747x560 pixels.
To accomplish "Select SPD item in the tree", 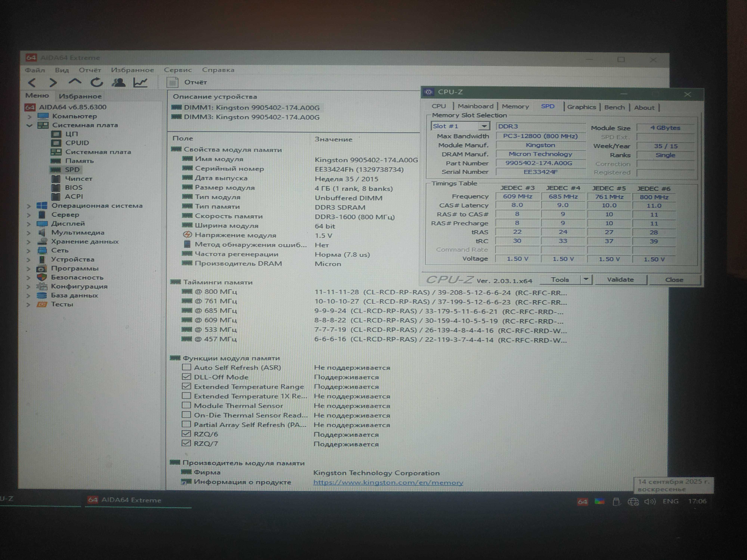I will coord(72,169).
